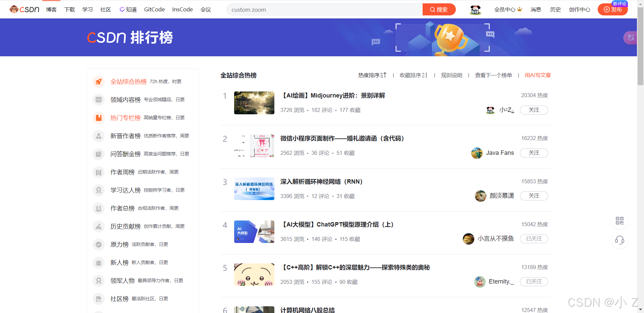
Task: Follow 颜淡慕潇 with 关注 button
Action: tap(534, 196)
